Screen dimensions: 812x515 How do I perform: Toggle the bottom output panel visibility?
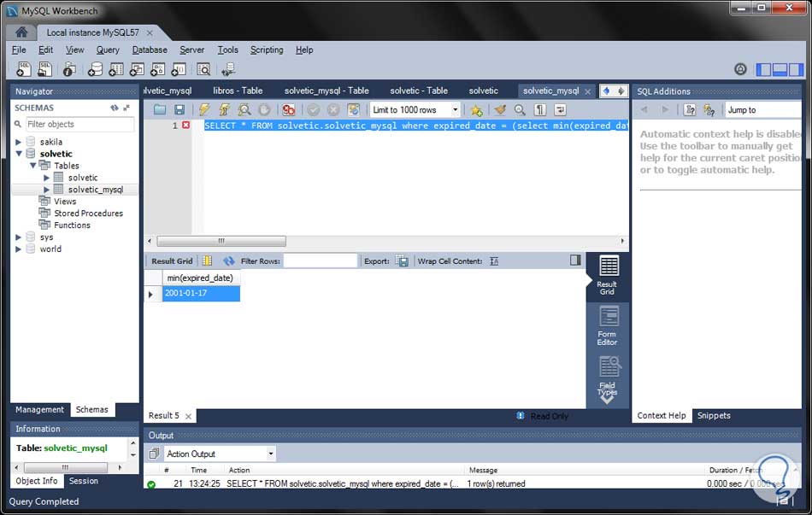[780, 69]
